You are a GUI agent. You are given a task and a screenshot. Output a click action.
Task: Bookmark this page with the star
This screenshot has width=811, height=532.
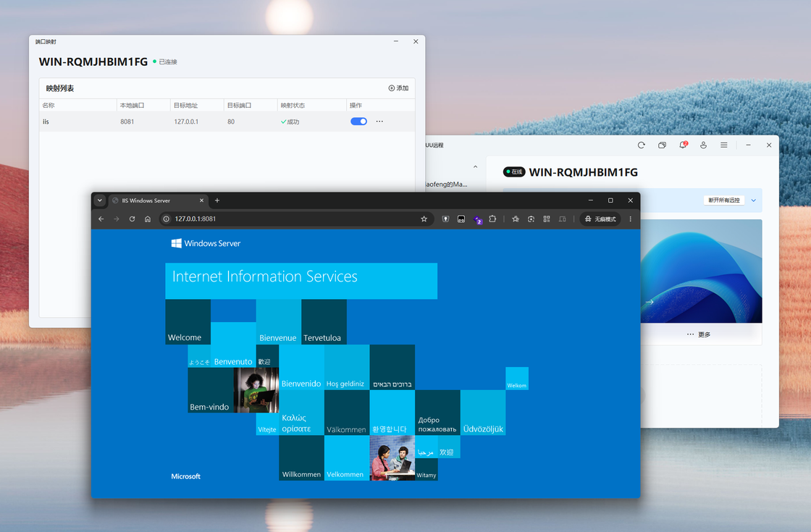(x=424, y=219)
